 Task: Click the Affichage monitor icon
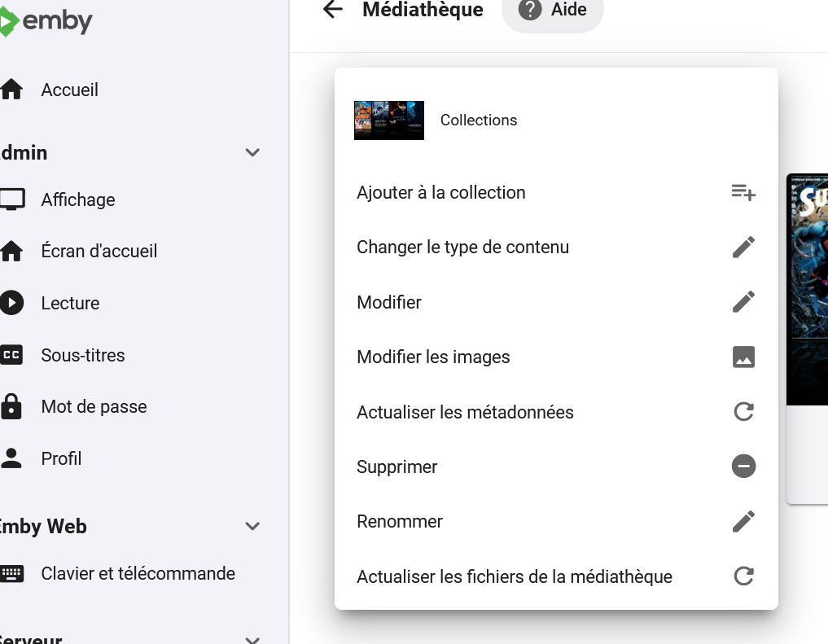pos(13,199)
